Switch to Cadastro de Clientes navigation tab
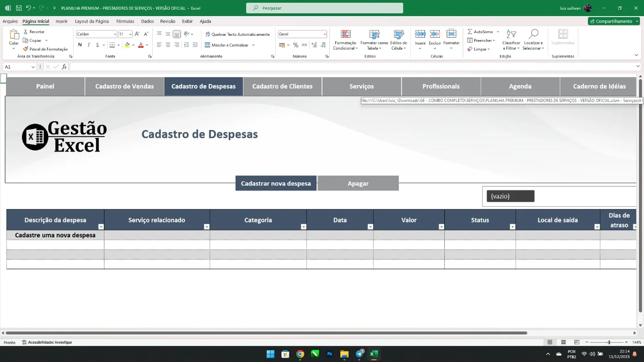The height and width of the screenshot is (362, 644). pos(282,86)
